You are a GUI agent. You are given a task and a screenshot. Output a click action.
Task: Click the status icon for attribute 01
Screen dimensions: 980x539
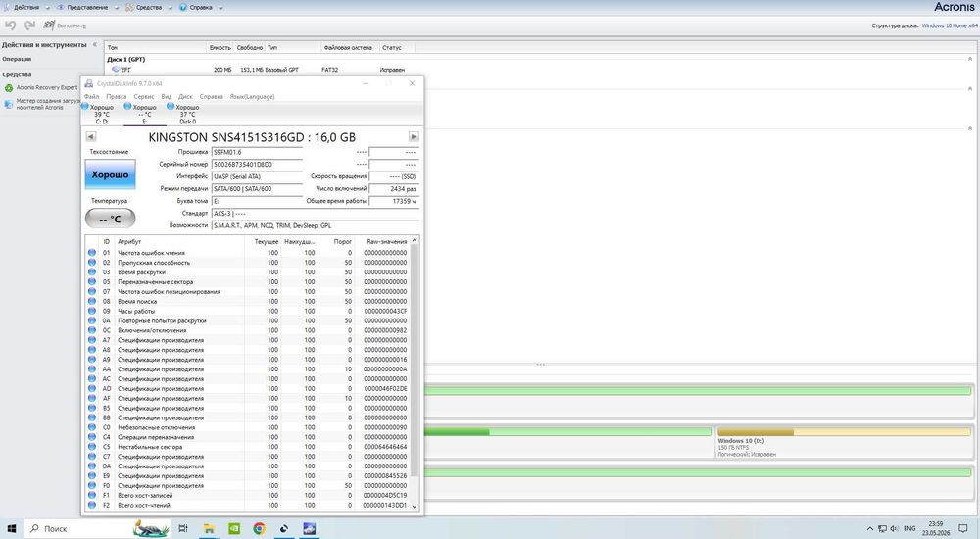click(x=92, y=253)
